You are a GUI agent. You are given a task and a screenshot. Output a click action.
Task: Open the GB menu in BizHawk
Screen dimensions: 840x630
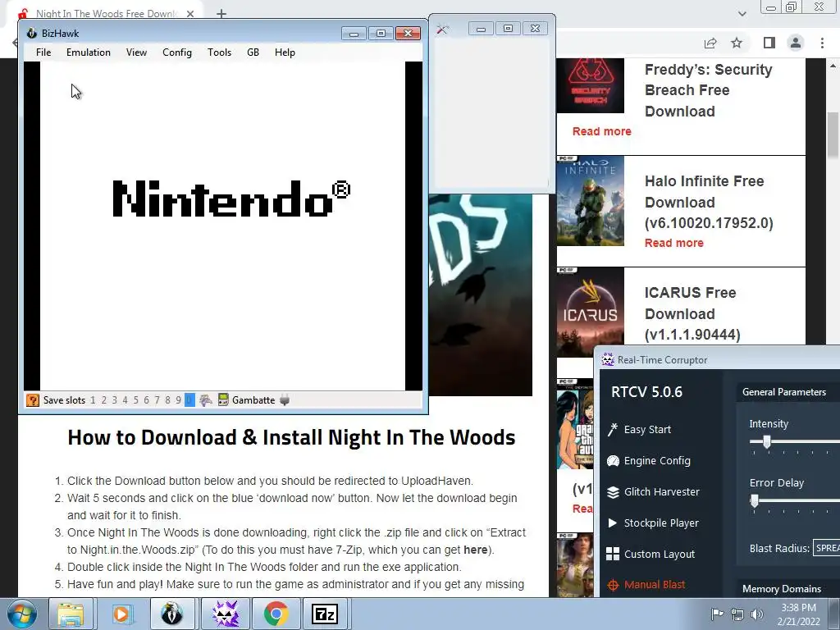click(x=253, y=52)
